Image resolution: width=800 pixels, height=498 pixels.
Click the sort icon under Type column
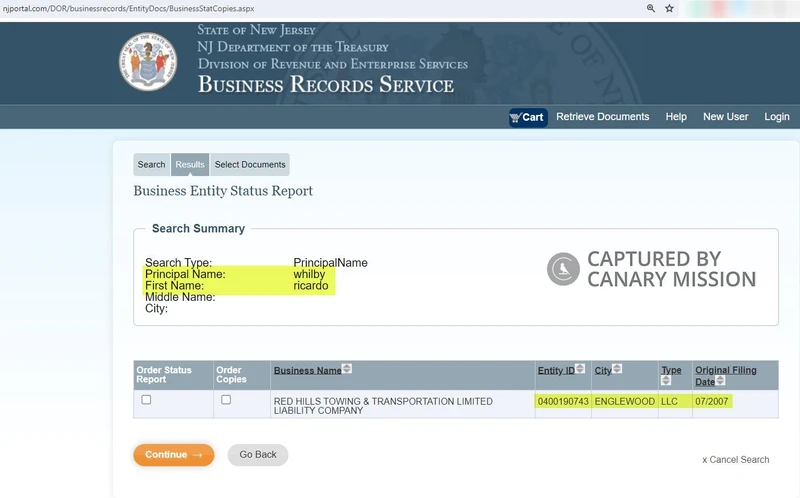click(665, 381)
